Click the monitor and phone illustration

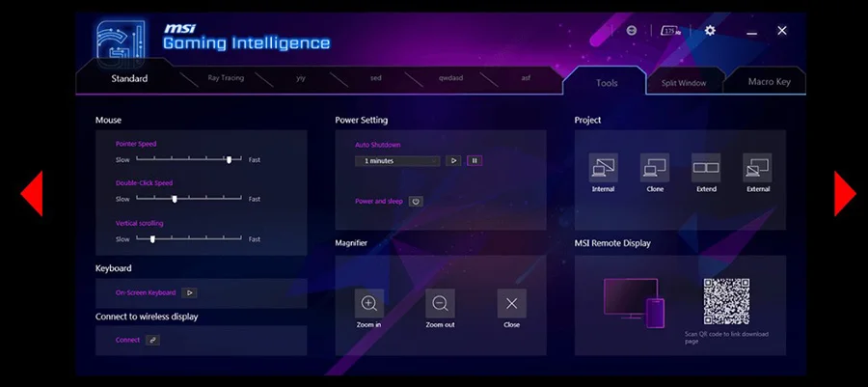[x=634, y=303]
